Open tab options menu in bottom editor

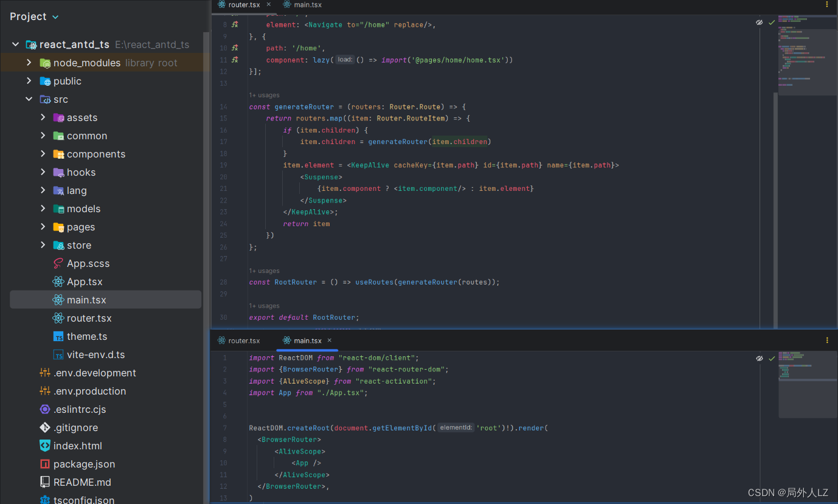tap(827, 340)
